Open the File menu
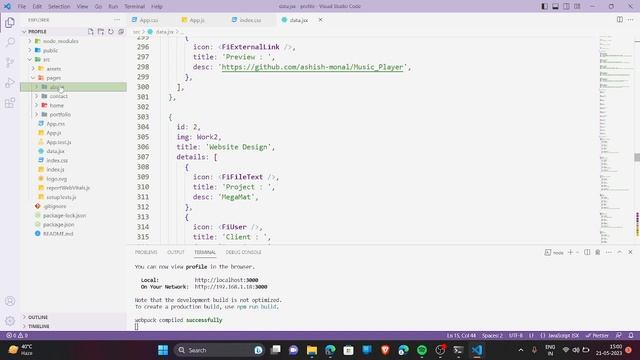640x360 pixels. click(22, 7)
